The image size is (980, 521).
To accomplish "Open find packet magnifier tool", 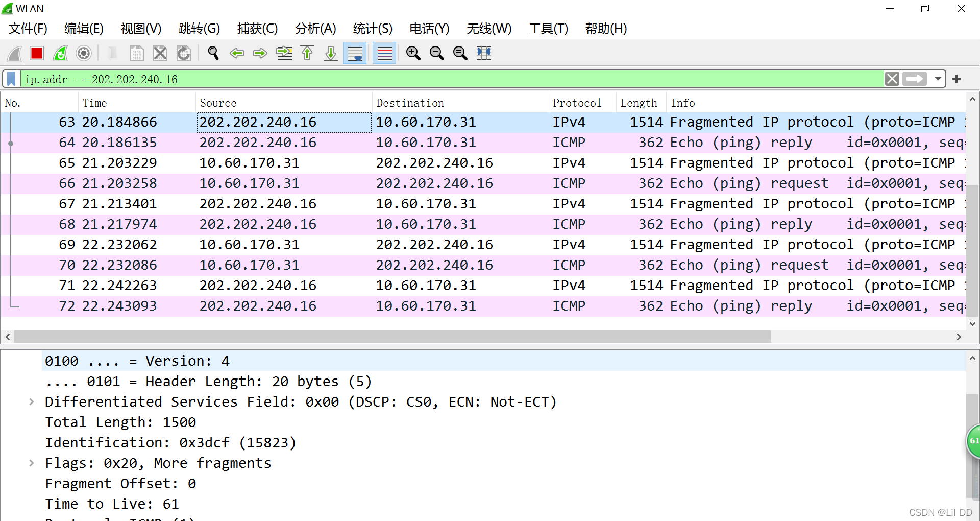I will (x=213, y=53).
